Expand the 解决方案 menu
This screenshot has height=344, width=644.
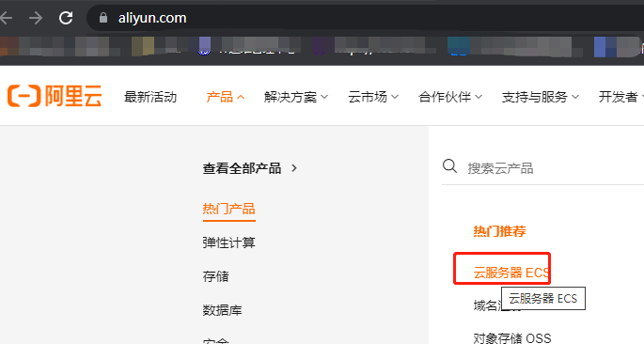[296, 97]
